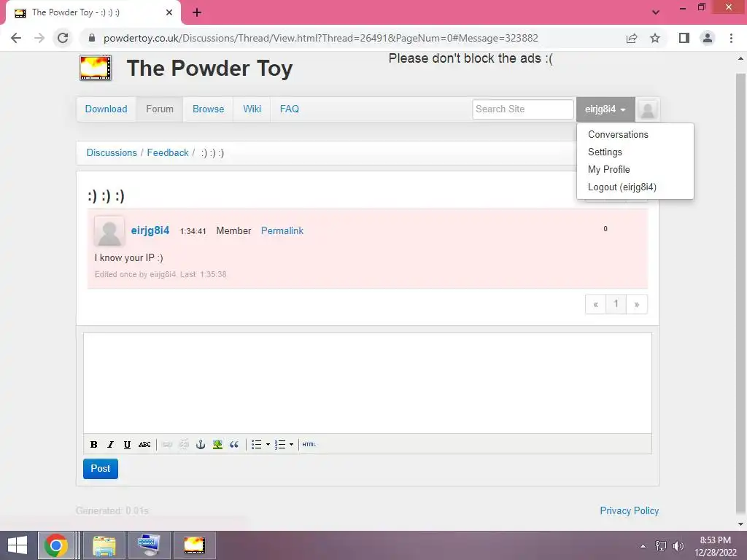Screen dimensions: 747x560
Task: Click the unlink icon in editor toolbar
Action: 183,444
